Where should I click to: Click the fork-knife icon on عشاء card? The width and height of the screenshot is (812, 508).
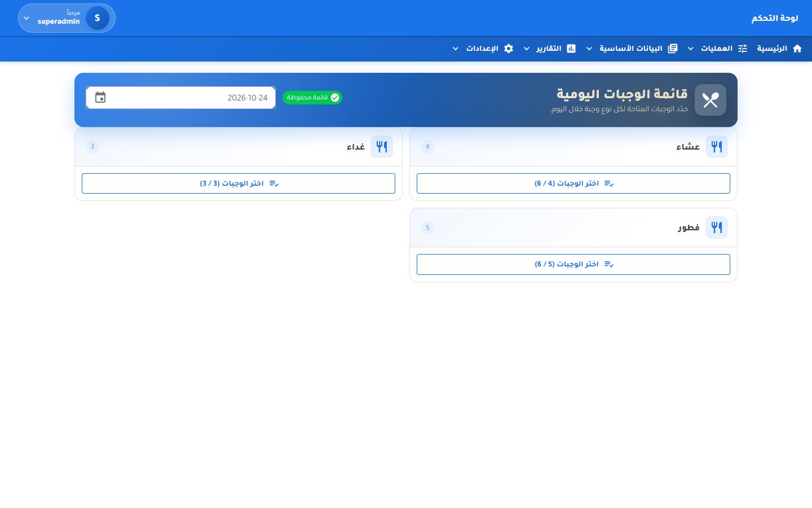pos(717,147)
